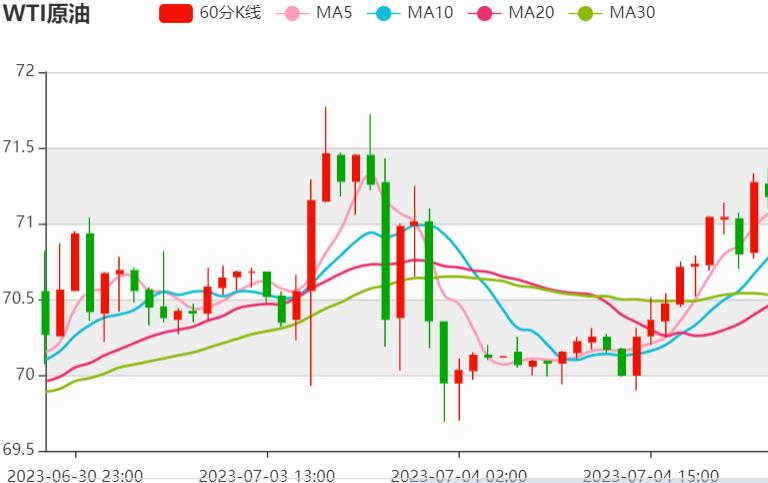Click the 2023-07-04 15:00 x-axis label
Viewport: 768px width, 483px height.
point(650,476)
